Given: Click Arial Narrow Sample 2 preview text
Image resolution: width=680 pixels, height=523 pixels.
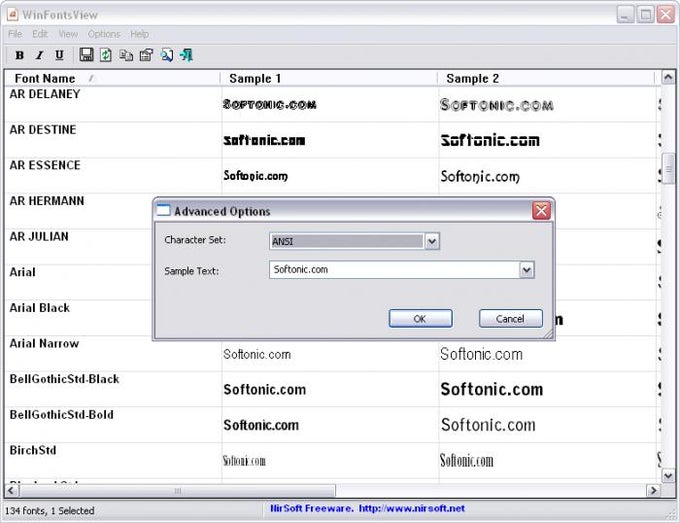Looking at the screenshot, I should pos(481,354).
